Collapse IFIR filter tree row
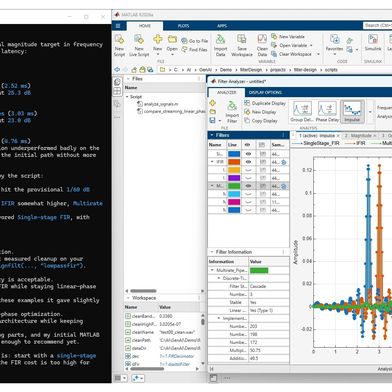392x392 pixels. [x=212, y=162]
